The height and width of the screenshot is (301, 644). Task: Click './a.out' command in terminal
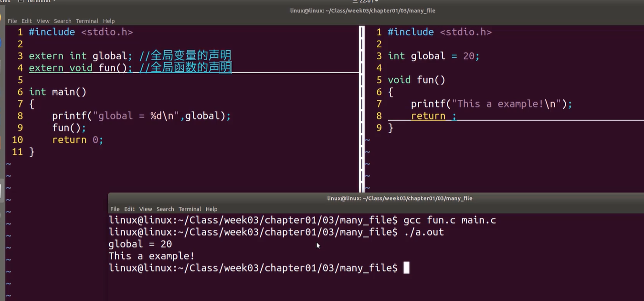pyautogui.click(x=424, y=232)
